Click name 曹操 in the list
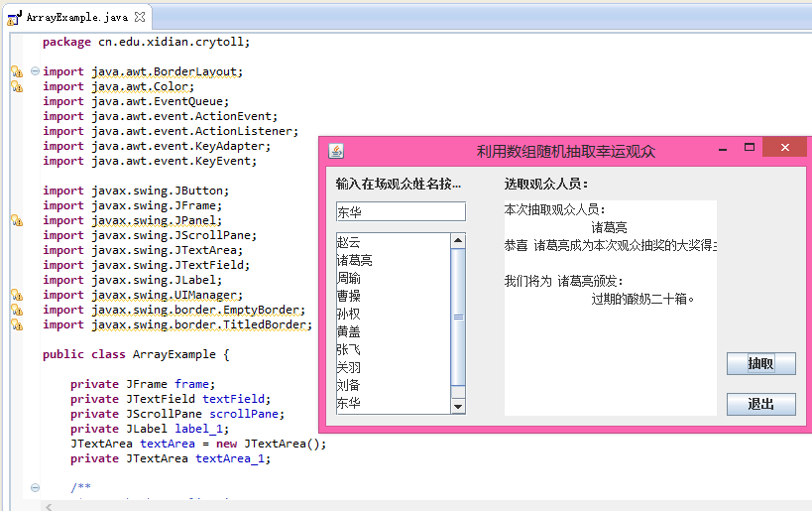This screenshot has width=812, height=511. point(349,296)
